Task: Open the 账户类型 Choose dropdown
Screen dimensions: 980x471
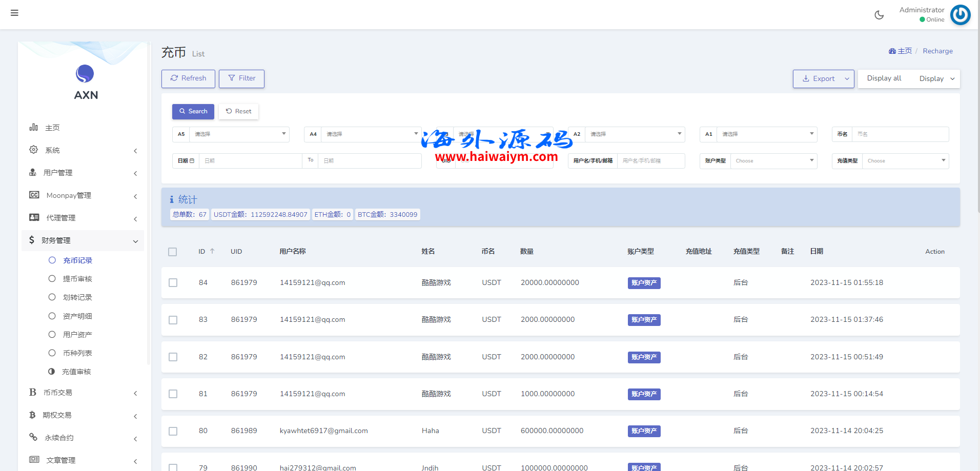Action: click(773, 161)
